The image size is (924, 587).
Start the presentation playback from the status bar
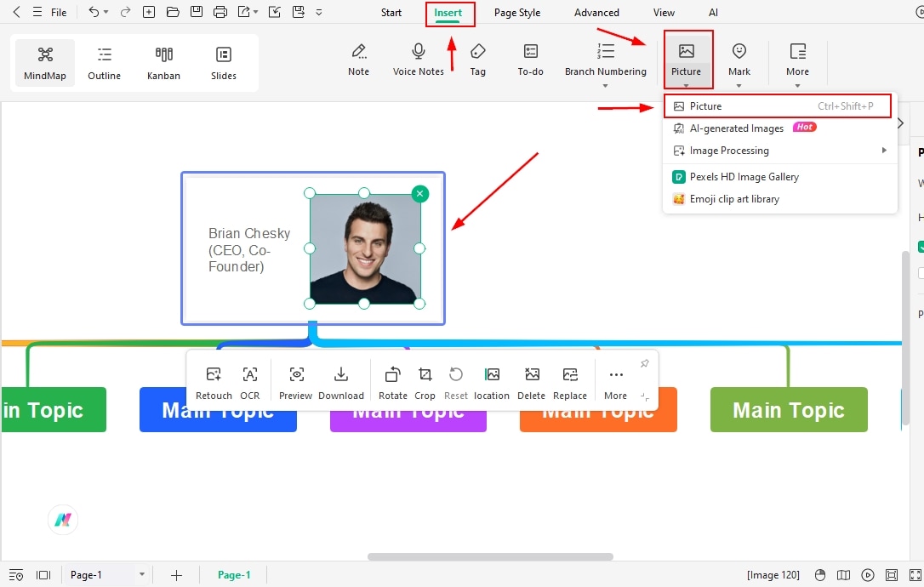(x=869, y=575)
